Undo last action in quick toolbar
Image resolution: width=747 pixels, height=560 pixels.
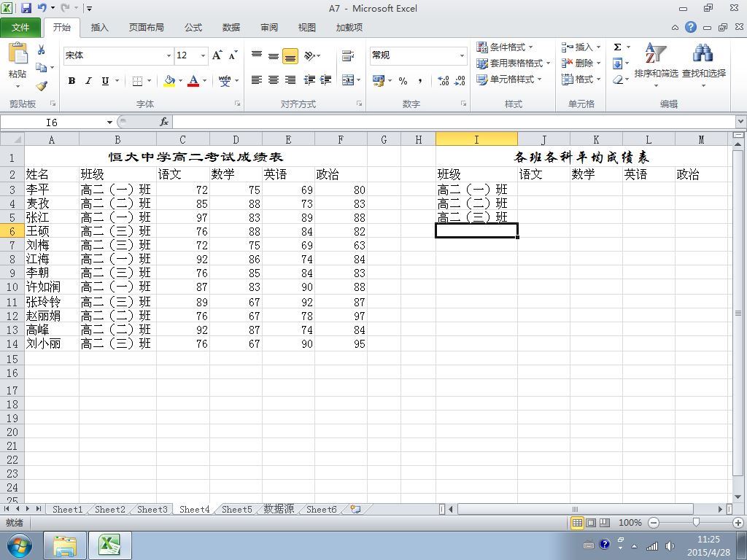(42, 7)
